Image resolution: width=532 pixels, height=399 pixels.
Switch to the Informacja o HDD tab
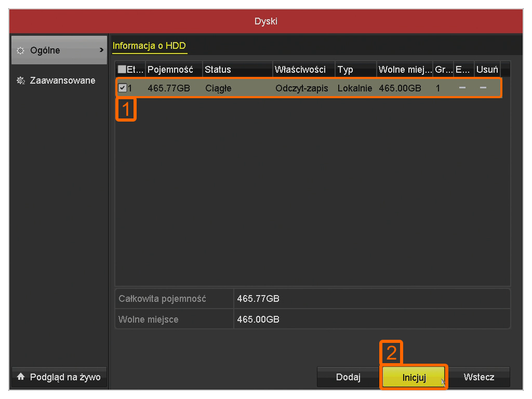click(149, 46)
